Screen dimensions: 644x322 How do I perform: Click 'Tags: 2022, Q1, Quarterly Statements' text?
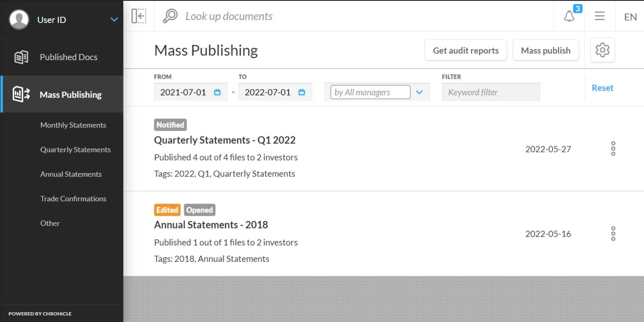224,174
